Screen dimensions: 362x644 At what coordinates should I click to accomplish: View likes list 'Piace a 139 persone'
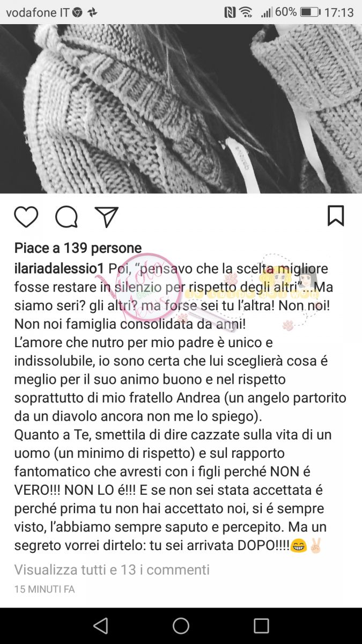78,248
